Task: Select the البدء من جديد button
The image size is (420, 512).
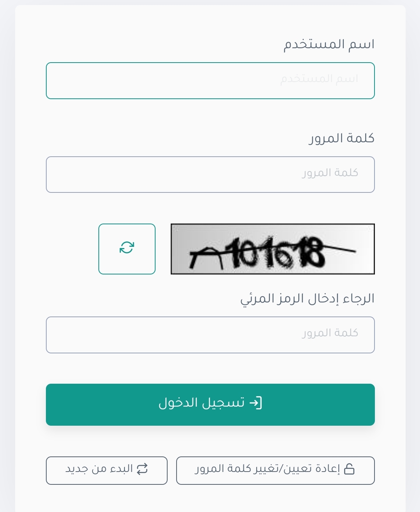Action: pyautogui.click(x=107, y=470)
